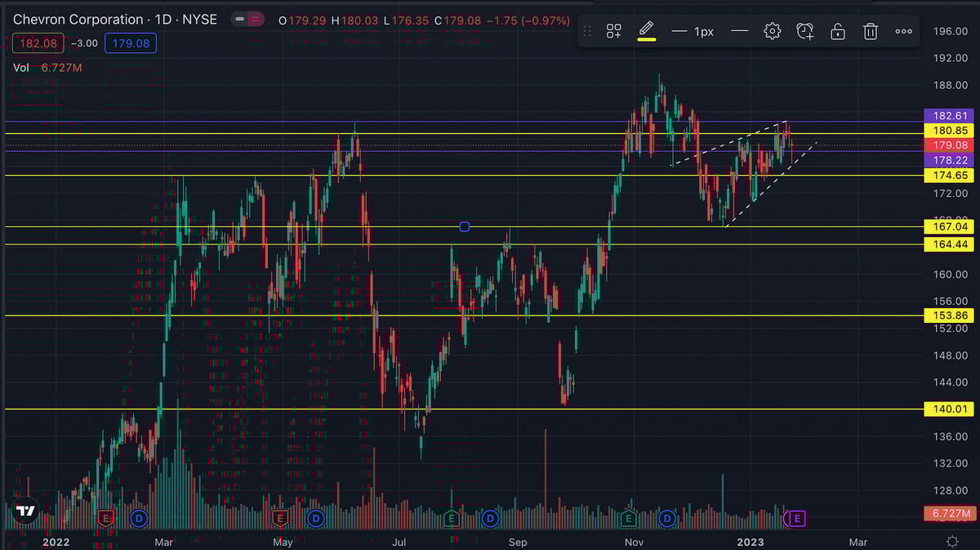Click the 153.86 yellow price label
Viewport: 980px width, 550px height.
tap(948, 315)
